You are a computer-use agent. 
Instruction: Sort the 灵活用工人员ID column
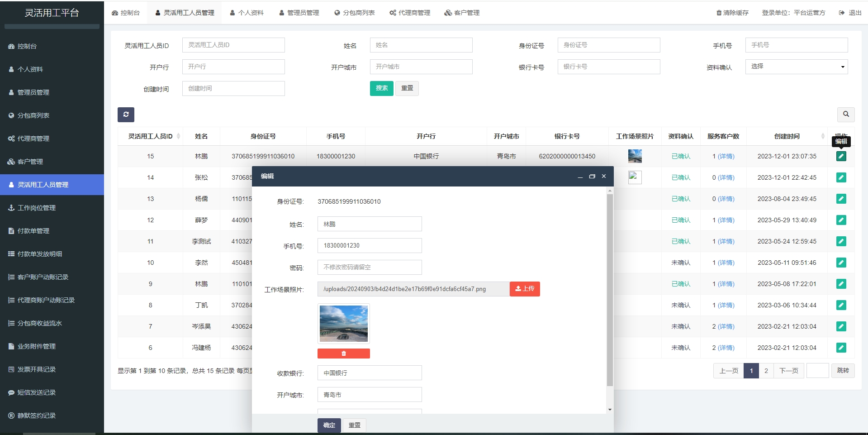179,136
